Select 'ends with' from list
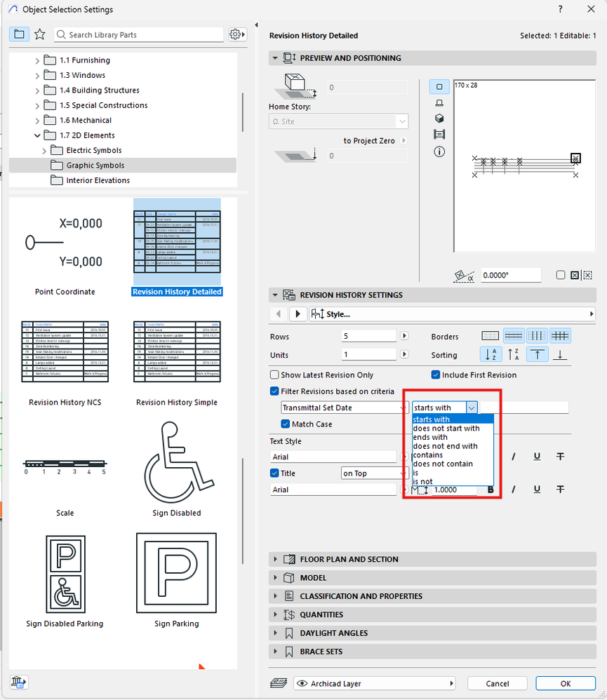 [x=430, y=437]
